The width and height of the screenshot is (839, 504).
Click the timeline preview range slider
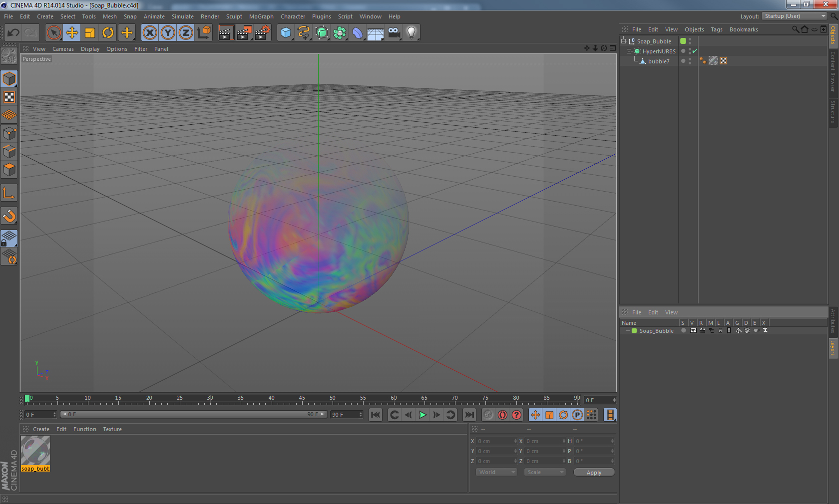tap(194, 414)
